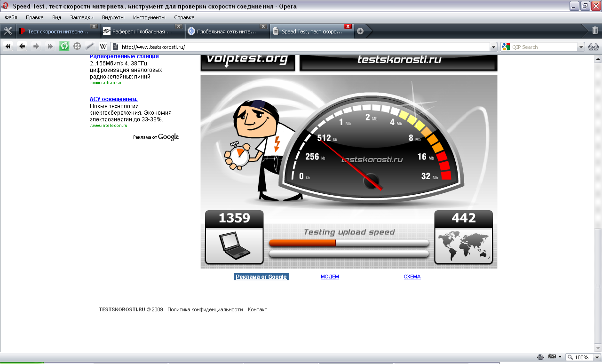Open the Инструменты menu
Viewport: 602px width, 364px height.
point(149,17)
